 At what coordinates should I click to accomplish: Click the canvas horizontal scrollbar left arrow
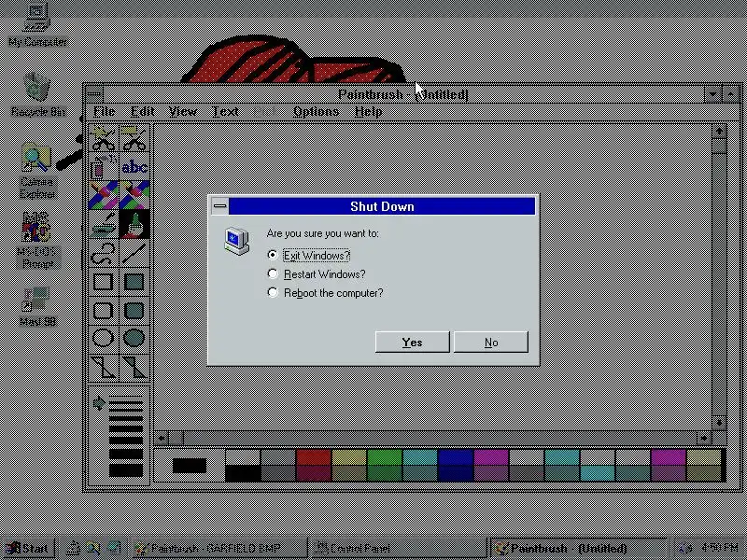[162, 438]
